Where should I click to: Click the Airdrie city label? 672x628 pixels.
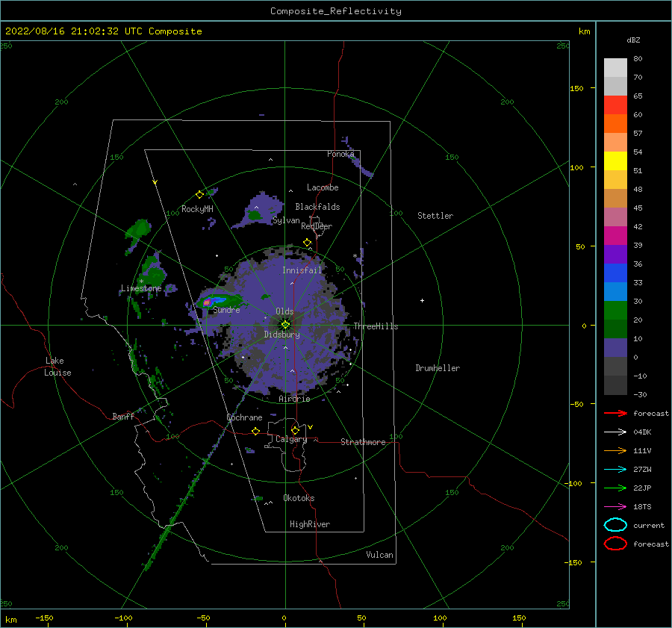pos(294,399)
